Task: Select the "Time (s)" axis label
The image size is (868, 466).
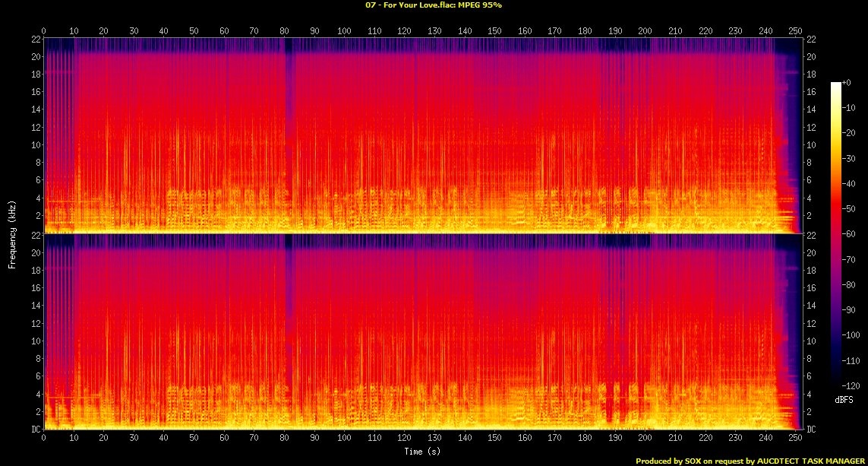Action: [422, 452]
